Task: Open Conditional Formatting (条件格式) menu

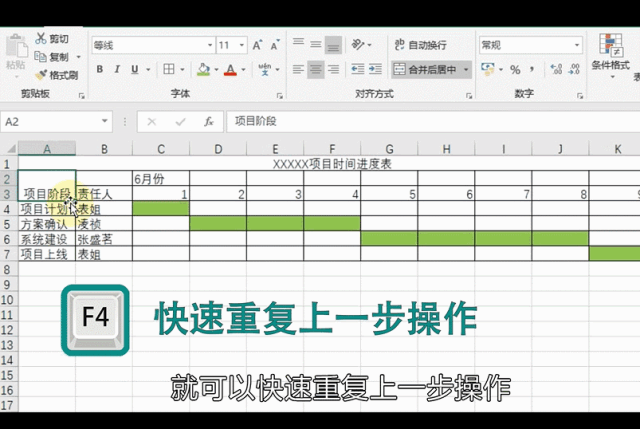Action: pyautogui.click(x=611, y=56)
